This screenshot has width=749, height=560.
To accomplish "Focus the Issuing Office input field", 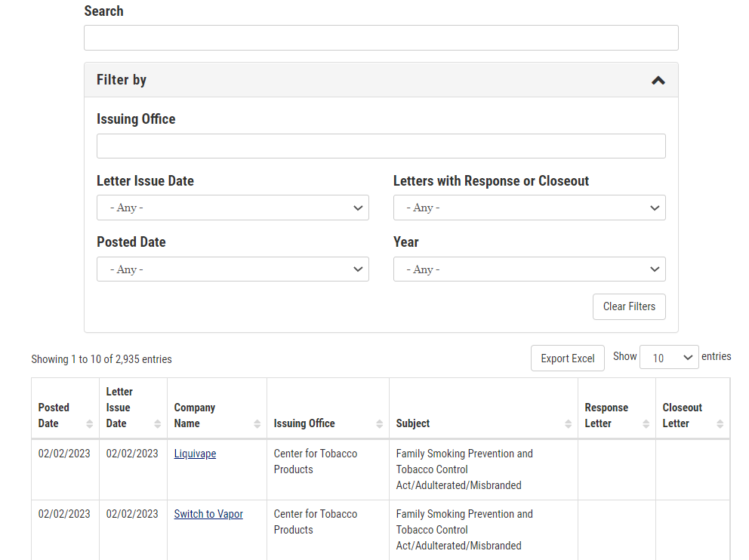I will click(x=381, y=146).
